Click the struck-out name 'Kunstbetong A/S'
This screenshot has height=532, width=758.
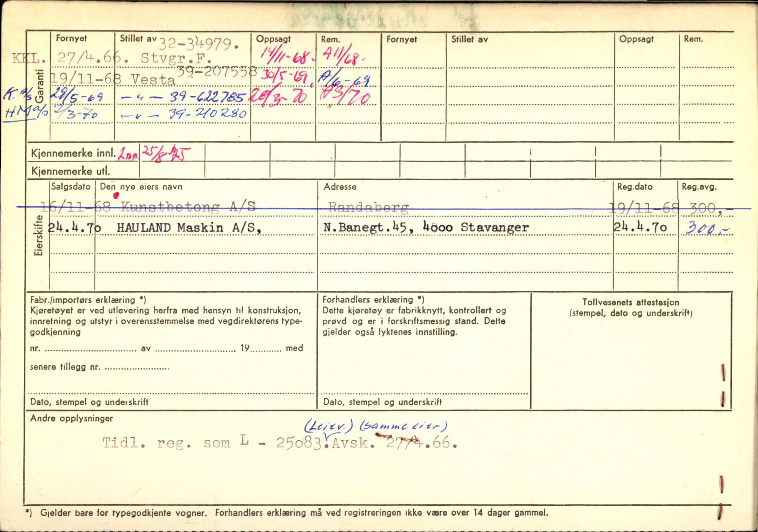[188, 207]
